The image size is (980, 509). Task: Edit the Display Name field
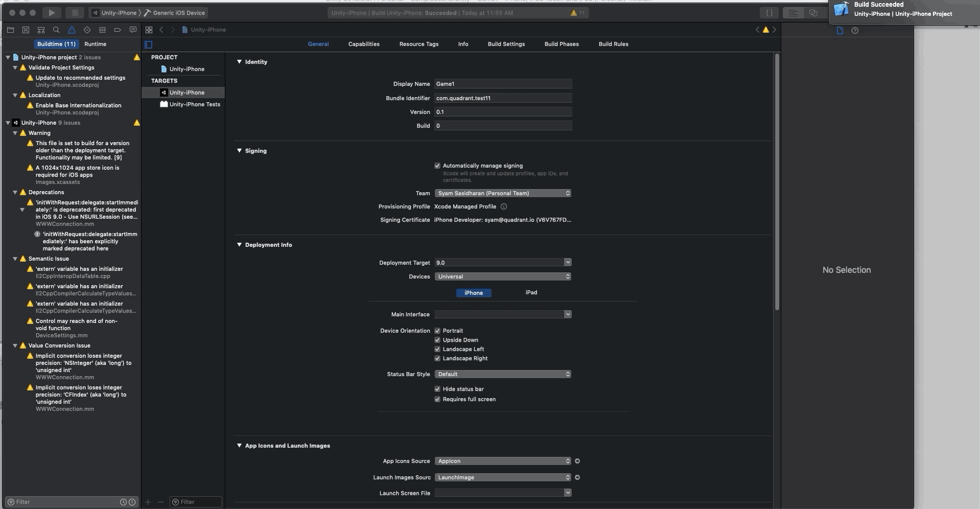click(503, 84)
